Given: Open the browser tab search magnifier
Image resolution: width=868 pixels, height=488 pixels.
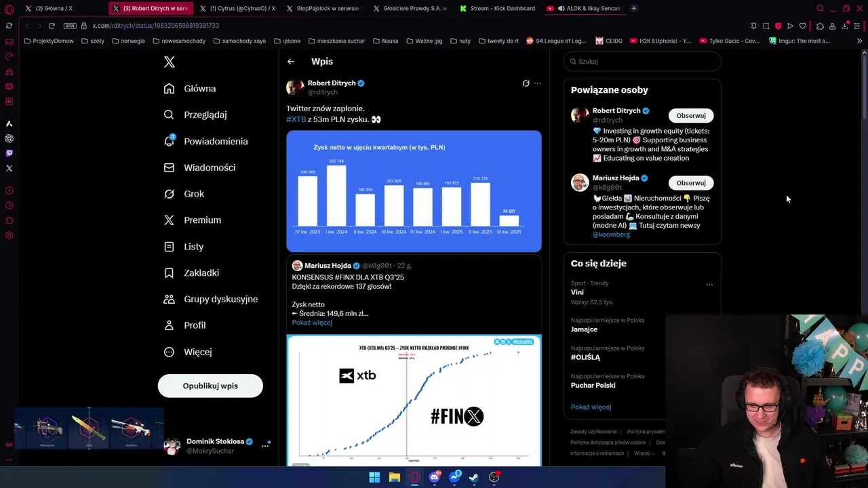Looking at the screenshot, I should [820, 9].
